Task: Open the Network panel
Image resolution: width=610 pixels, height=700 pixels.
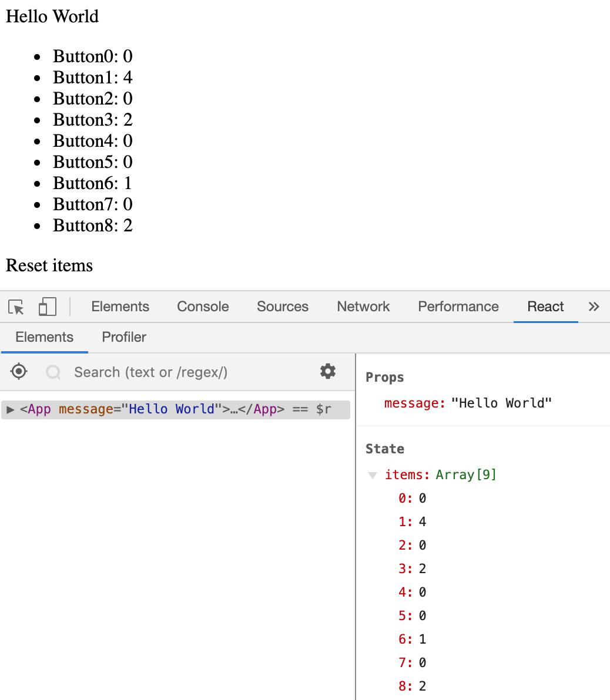Action: [363, 306]
